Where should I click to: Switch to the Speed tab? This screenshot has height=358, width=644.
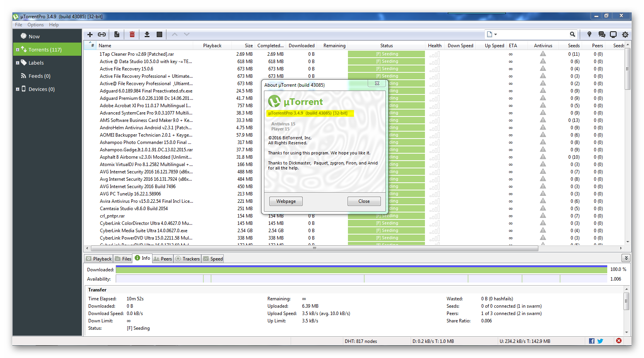[213, 259]
